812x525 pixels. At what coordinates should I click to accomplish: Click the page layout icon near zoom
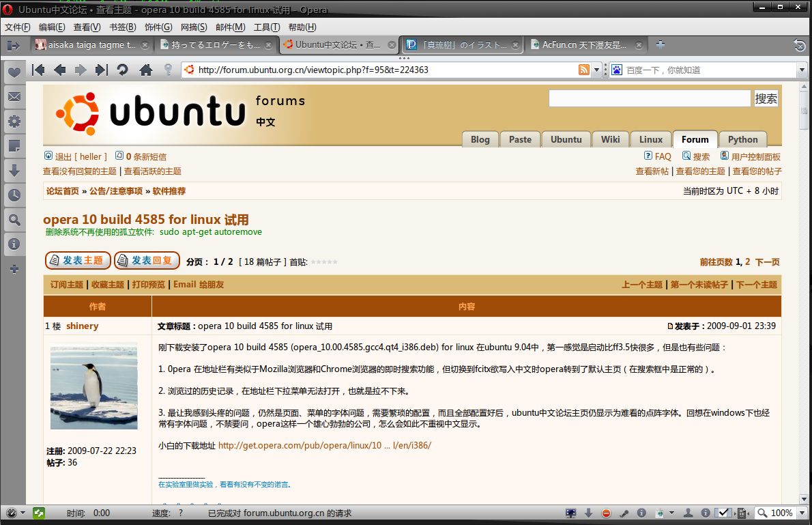[741, 513]
